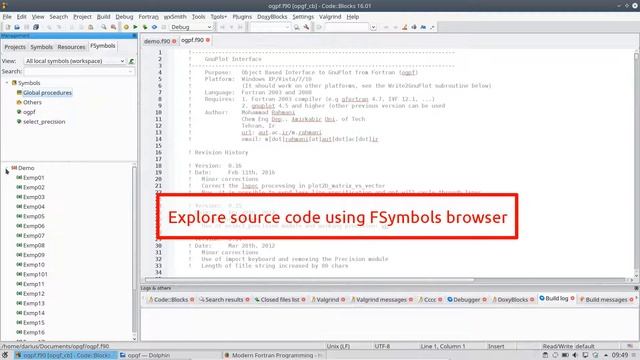Screen dimensions: 640x360
Task: Click the New file toolbar icon
Action: (x=7, y=27)
